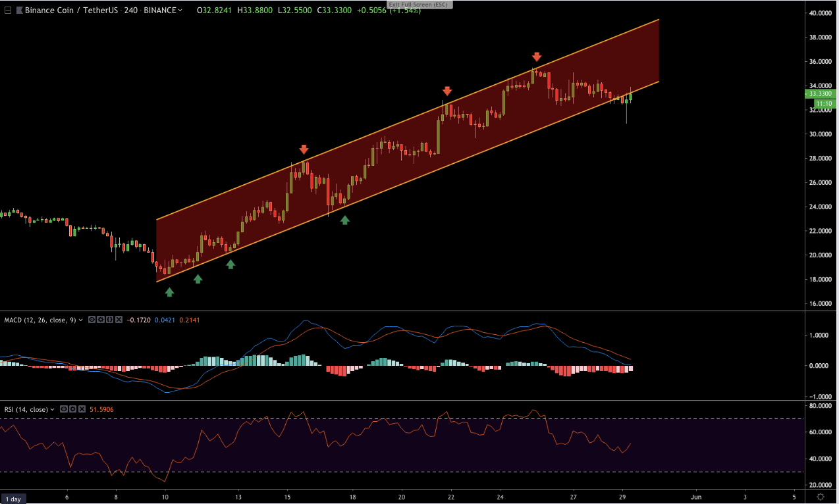Screen dimensions: 839x504
Task: Click the 1 day range button
Action: click(14, 497)
